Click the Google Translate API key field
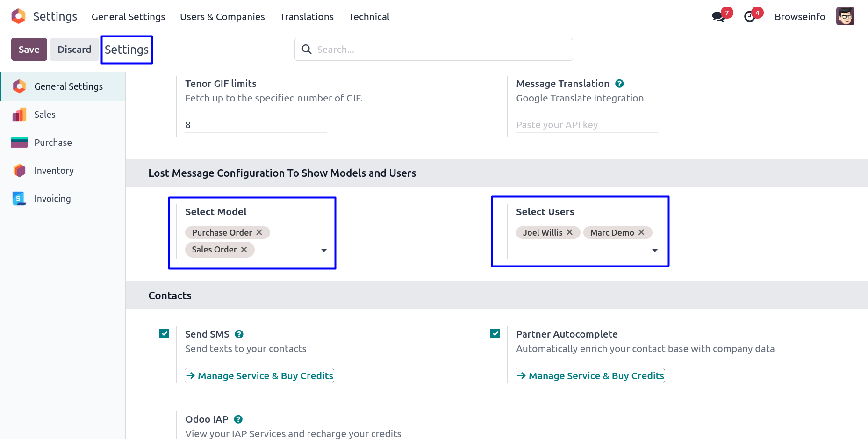 [x=586, y=125]
